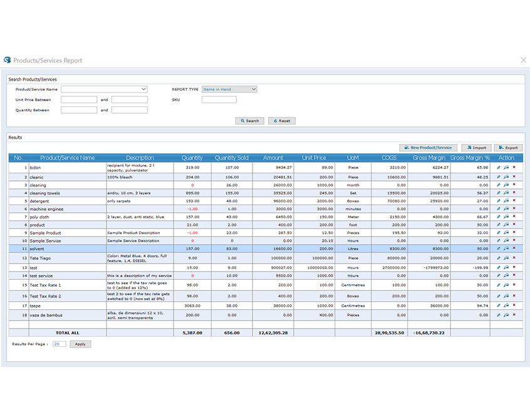This screenshot has width=530, height=420.
Task: Sort by the Quantity column header
Action: [x=192, y=158]
